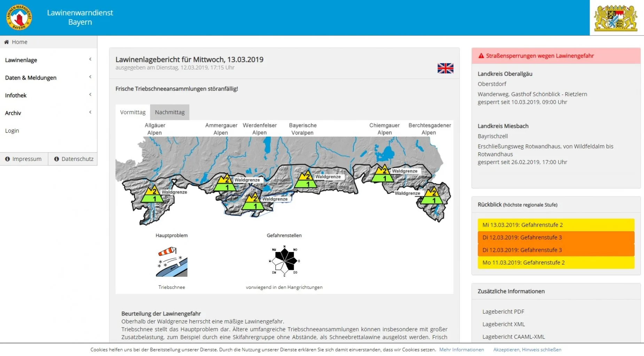644x356 pixels.
Task: Accept cookies via Akzeptieren, Hinweis schließen
Action: 527,350
